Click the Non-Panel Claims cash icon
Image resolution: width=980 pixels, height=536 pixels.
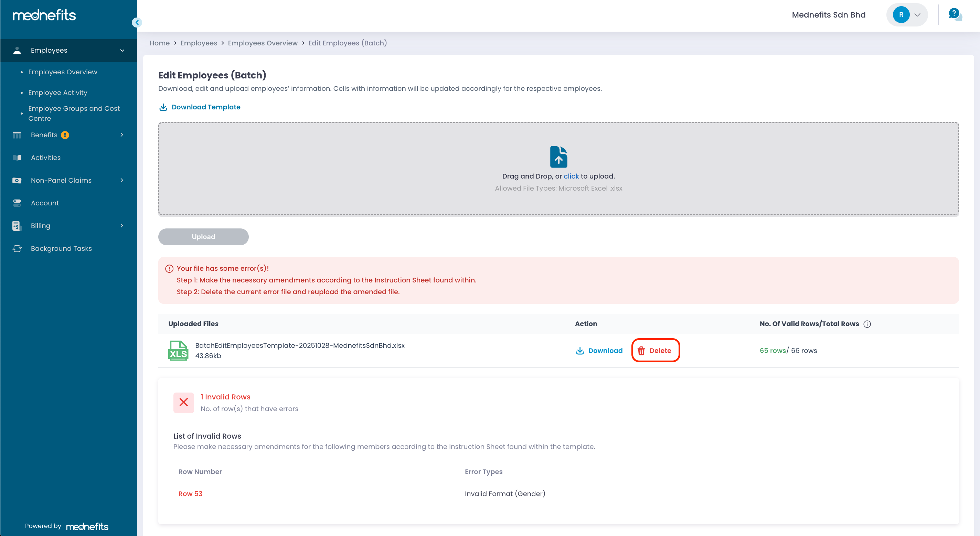coord(17,180)
